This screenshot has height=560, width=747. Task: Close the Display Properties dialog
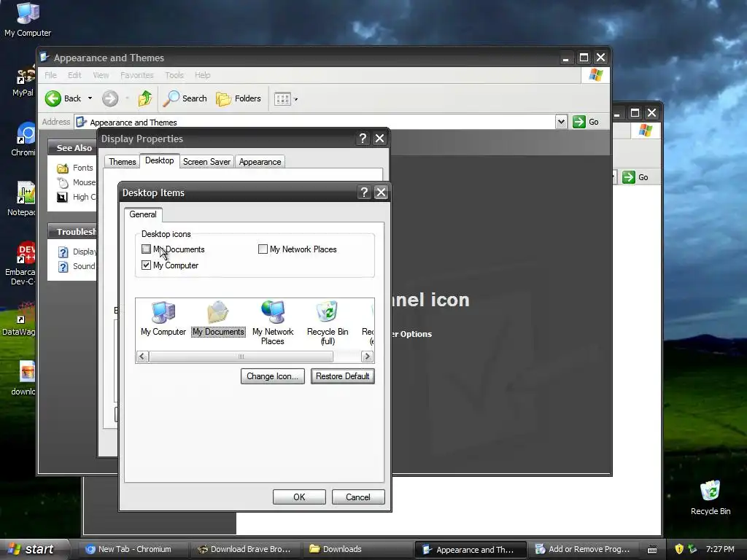(379, 139)
